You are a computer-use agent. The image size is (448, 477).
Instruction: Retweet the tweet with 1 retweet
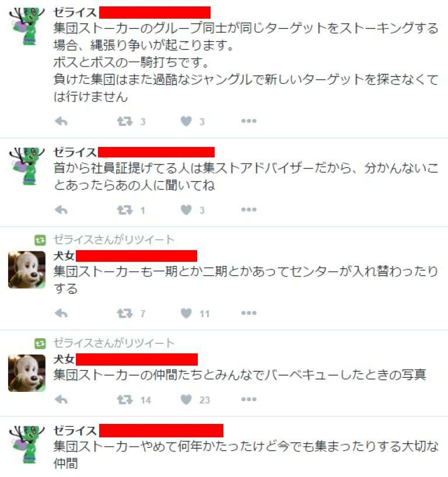(125, 210)
